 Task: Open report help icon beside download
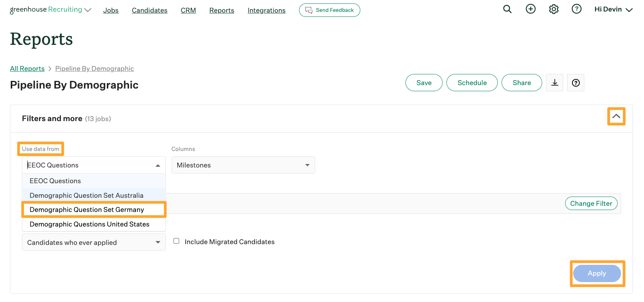coord(576,83)
